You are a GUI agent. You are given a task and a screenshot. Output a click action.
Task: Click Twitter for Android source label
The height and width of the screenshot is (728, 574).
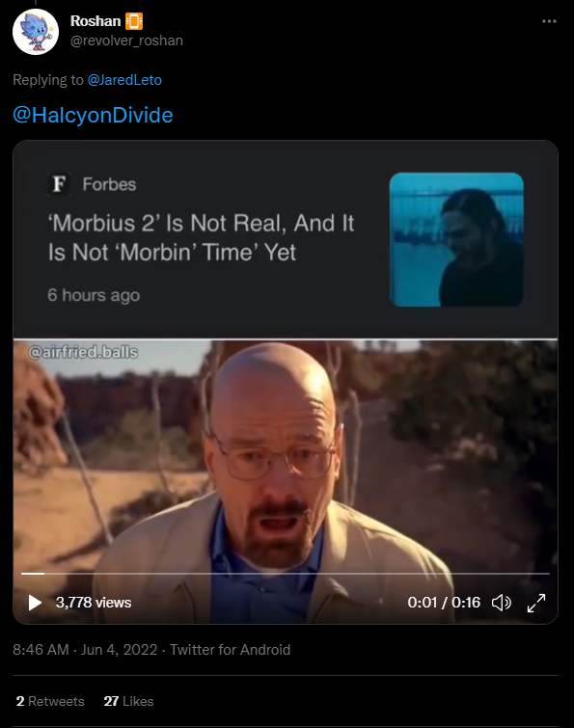tap(230, 650)
